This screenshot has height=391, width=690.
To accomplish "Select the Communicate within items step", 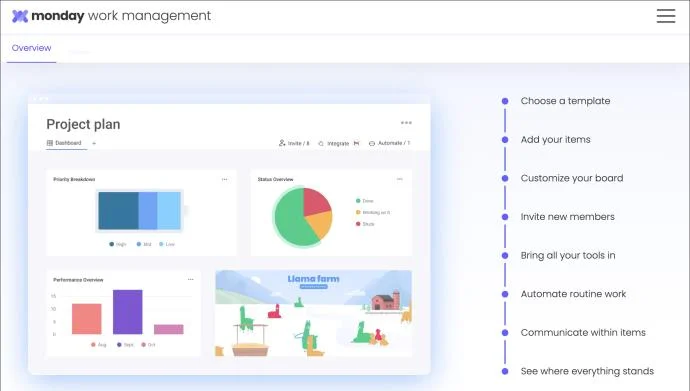I will pos(583,333).
